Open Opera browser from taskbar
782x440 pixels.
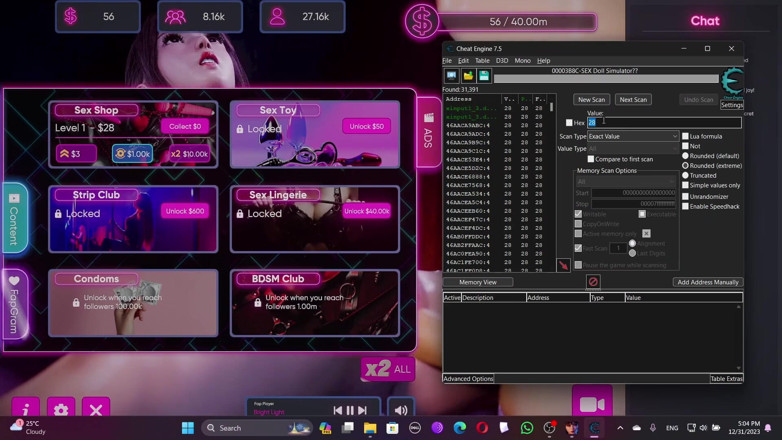click(x=482, y=428)
